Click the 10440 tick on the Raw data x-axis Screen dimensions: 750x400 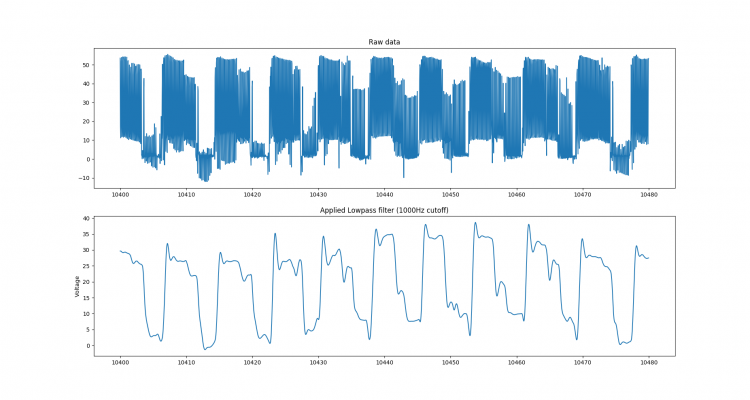[384, 195]
